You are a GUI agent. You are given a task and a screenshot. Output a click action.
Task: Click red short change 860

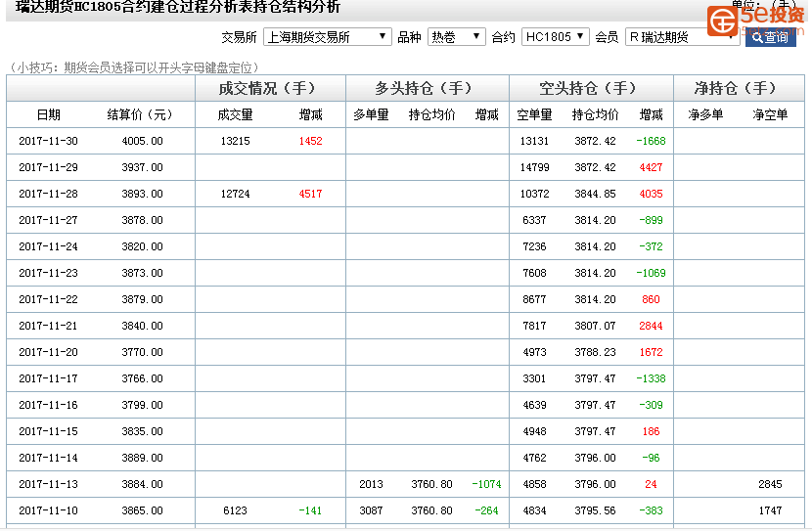(651, 299)
